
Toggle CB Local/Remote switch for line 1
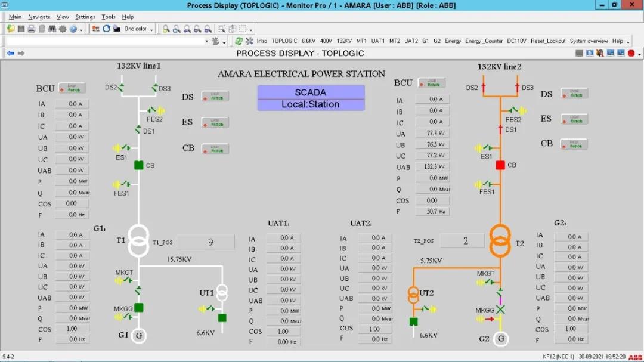(215, 148)
